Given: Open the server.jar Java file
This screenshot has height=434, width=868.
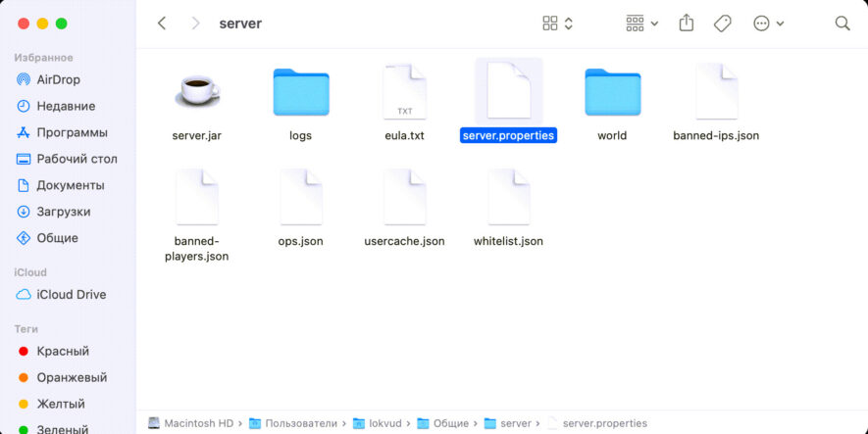Looking at the screenshot, I should pos(197,92).
